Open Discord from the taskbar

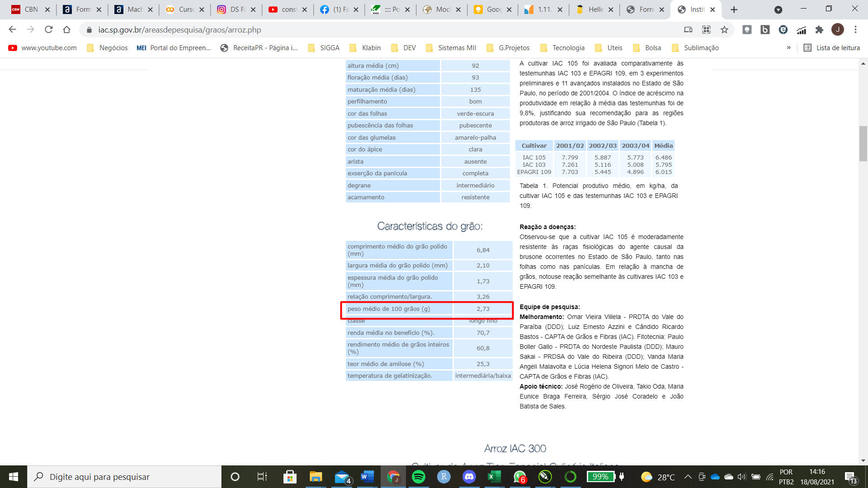pos(469,477)
